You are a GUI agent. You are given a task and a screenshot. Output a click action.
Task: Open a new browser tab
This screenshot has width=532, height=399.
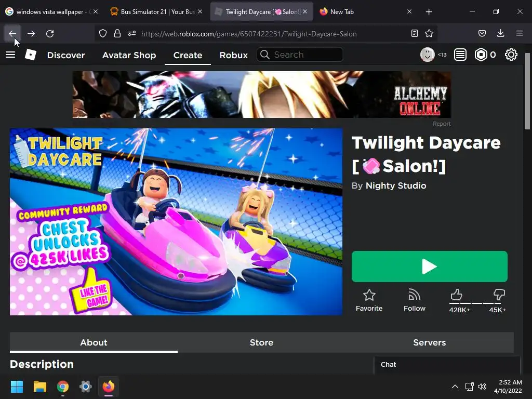[429, 12]
